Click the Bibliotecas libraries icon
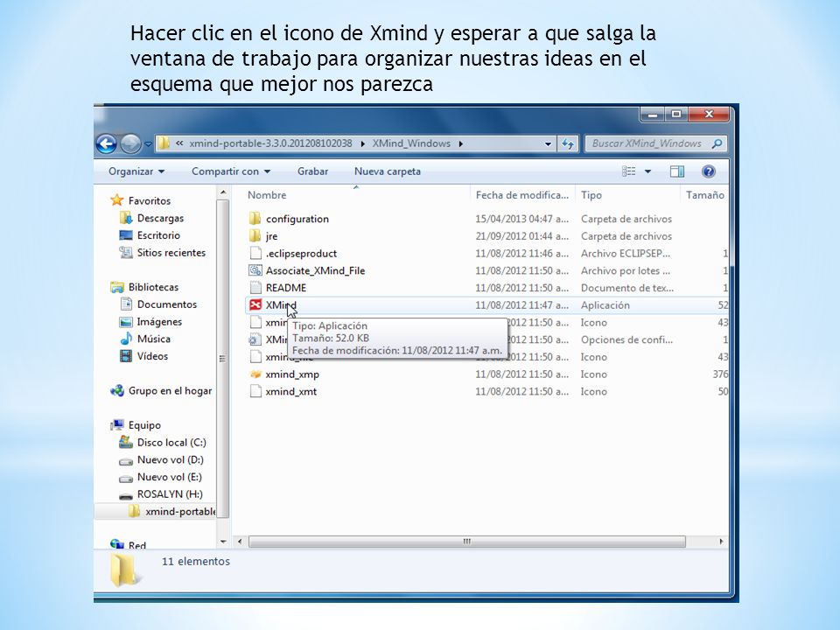 coord(116,287)
